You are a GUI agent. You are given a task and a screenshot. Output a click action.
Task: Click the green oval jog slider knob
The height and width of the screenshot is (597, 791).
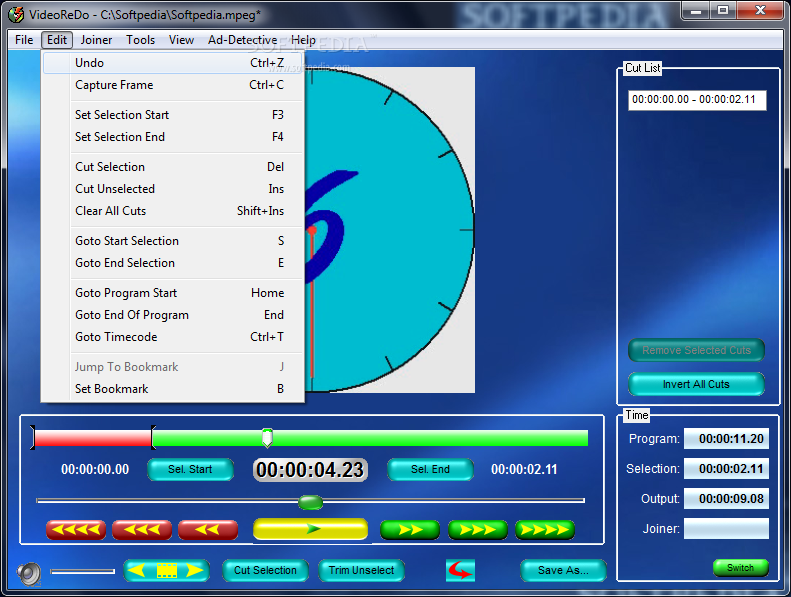[x=310, y=502]
